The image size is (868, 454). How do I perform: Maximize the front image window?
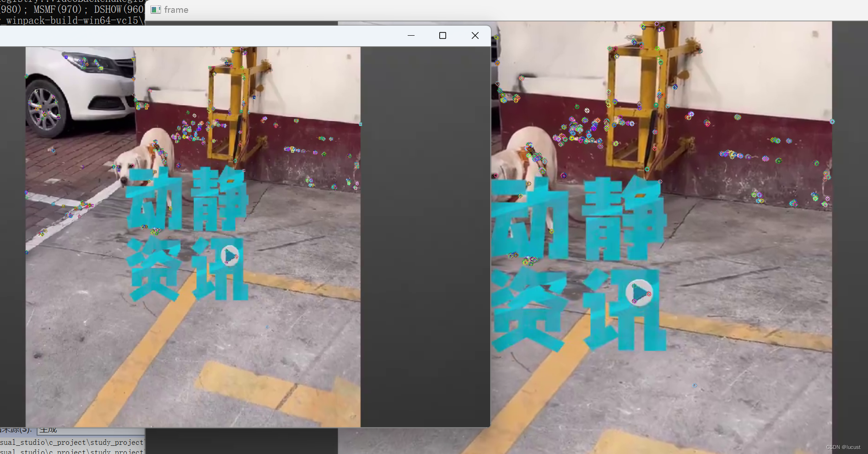[x=442, y=36]
